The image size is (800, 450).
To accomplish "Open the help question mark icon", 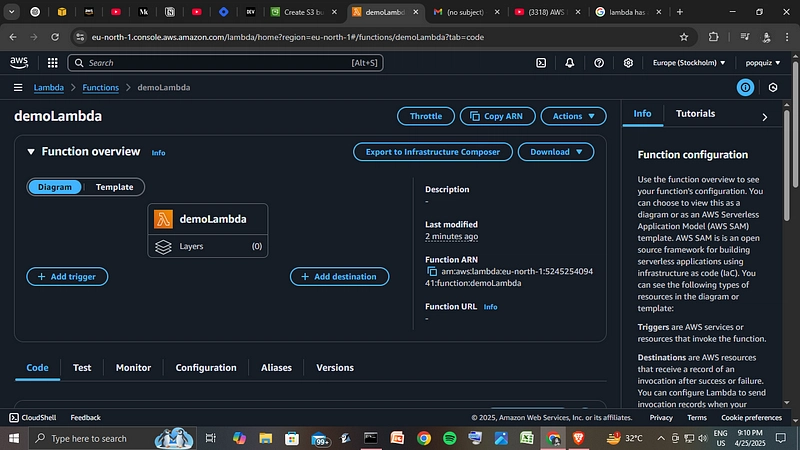I will [599, 62].
